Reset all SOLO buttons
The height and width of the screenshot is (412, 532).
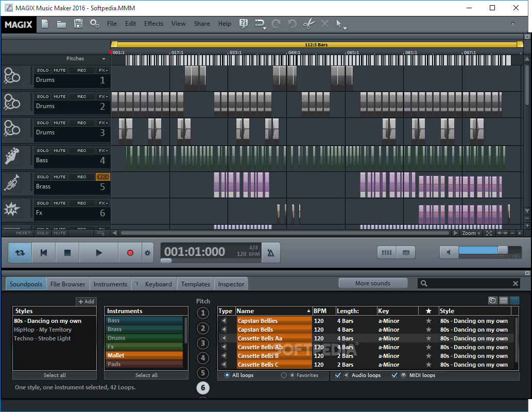tap(43, 233)
